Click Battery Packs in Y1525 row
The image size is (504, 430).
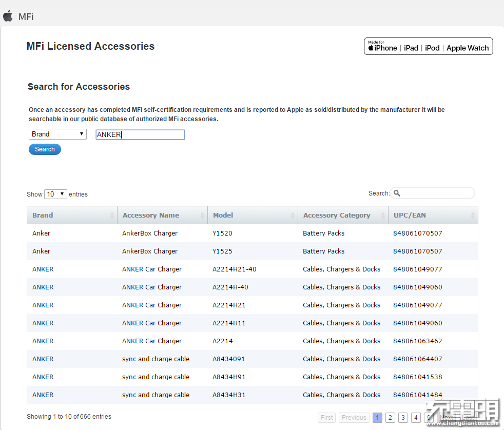pyautogui.click(x=323, y=251)
